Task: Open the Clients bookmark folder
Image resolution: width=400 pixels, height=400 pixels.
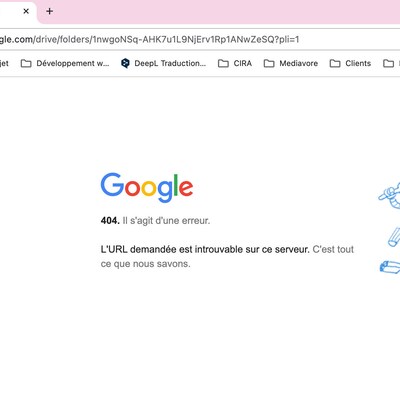Action: pyautogui.click(x=350, y=63)
